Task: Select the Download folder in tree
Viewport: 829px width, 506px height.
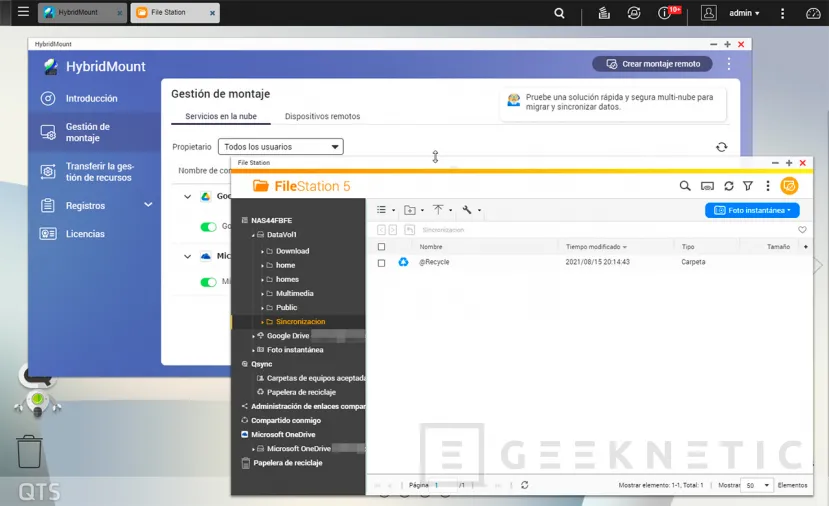Action: pos(292,251)
